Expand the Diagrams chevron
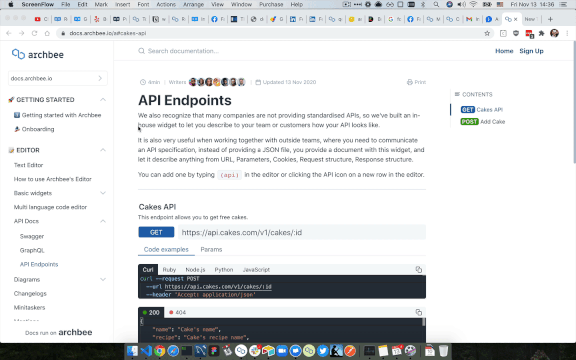The width and height of the screenshot is (576, 360). coord(103,280)
